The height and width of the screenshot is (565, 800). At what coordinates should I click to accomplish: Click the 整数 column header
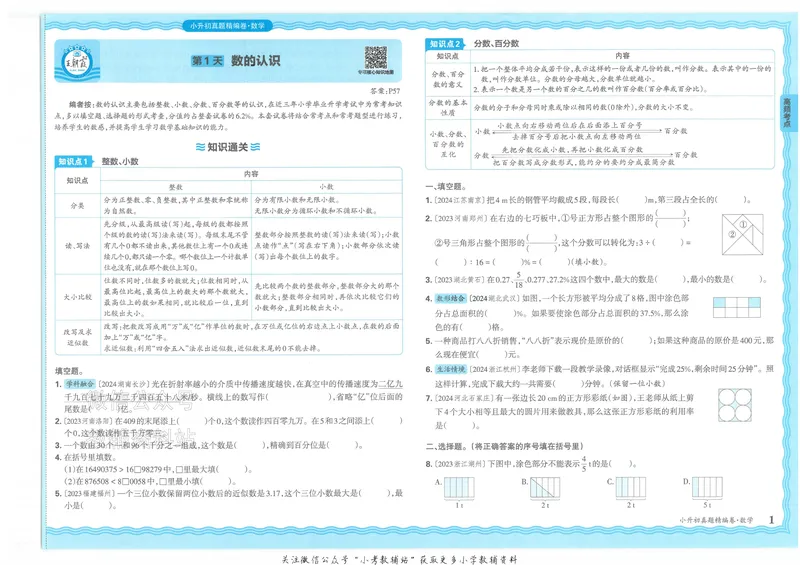(176, 187)
